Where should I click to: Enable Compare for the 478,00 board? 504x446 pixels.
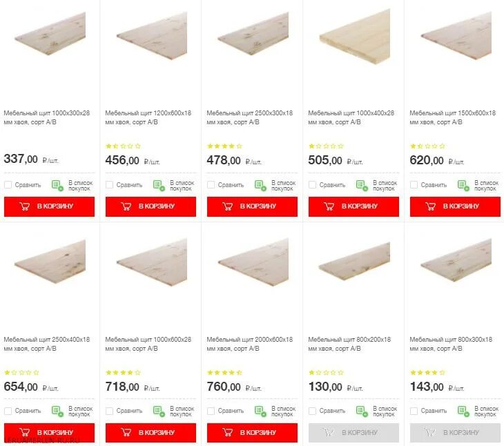pyautogui.click(x=211, y=185)
